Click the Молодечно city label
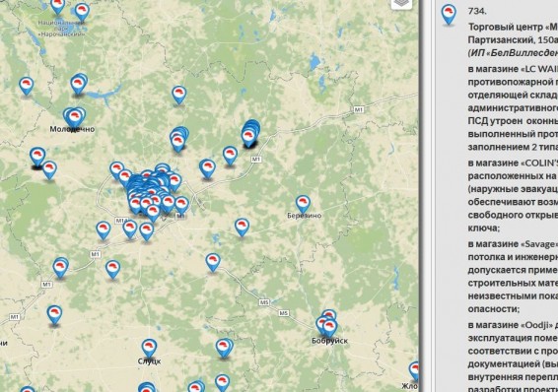This screenshot has height=392, width=558. [72, 129]
